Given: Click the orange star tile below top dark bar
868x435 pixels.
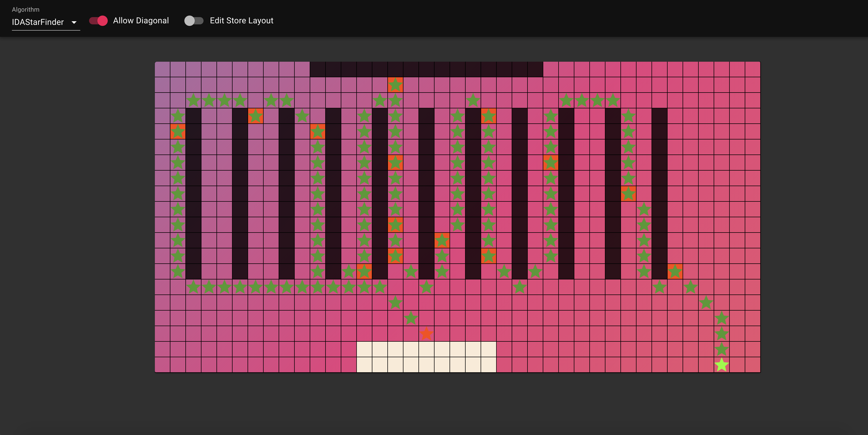Looking at the screenshot, I should pyautogui.click(x=395, y=85).
